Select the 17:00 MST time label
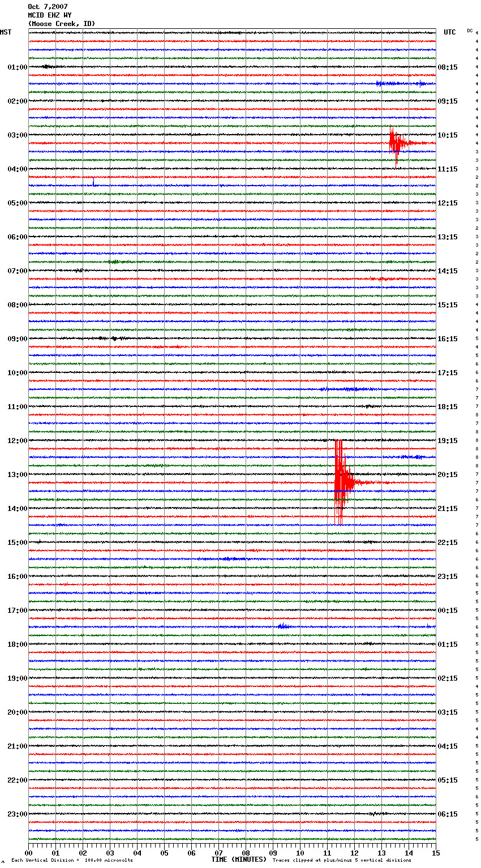This screenshot has width=481, height=868. point(18,611)
